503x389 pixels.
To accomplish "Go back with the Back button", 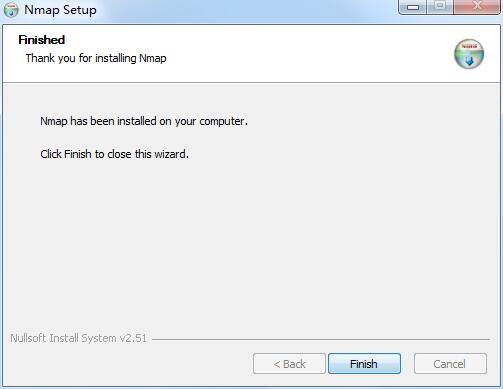I will point(289,364).
